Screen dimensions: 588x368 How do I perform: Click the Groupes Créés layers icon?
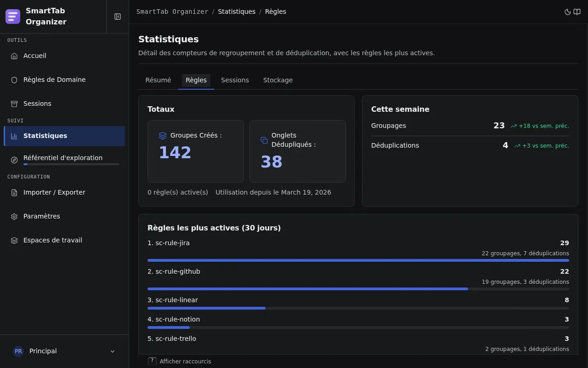coord(163,136)
